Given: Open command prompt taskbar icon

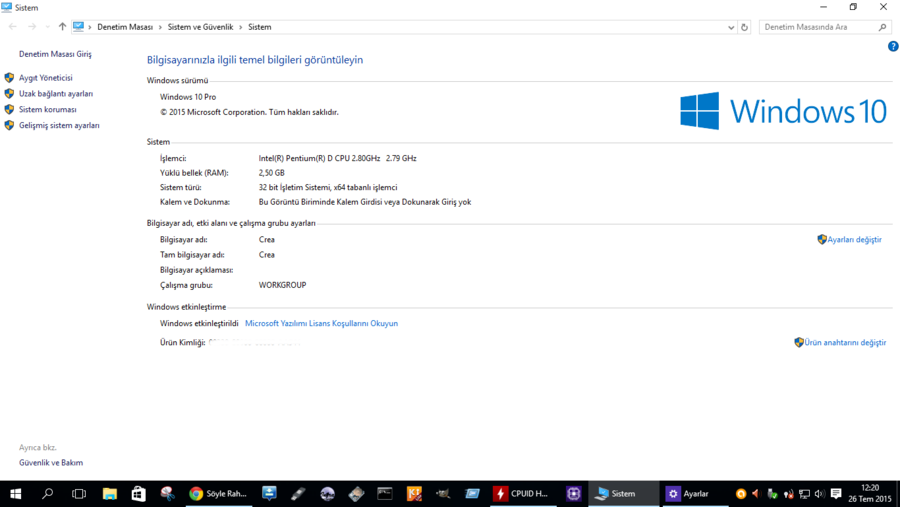Looking at the screenshot, I should coord(385,494).
